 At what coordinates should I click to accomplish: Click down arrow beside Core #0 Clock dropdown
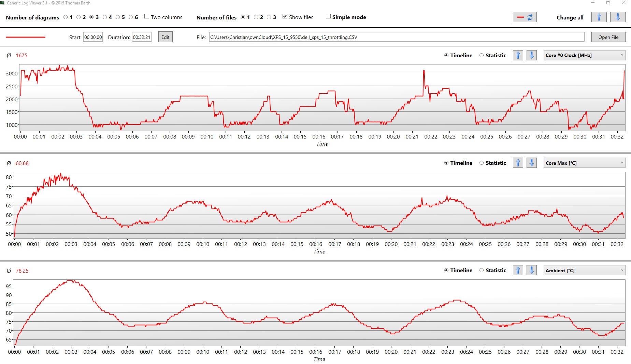click(x=531, y=55)
